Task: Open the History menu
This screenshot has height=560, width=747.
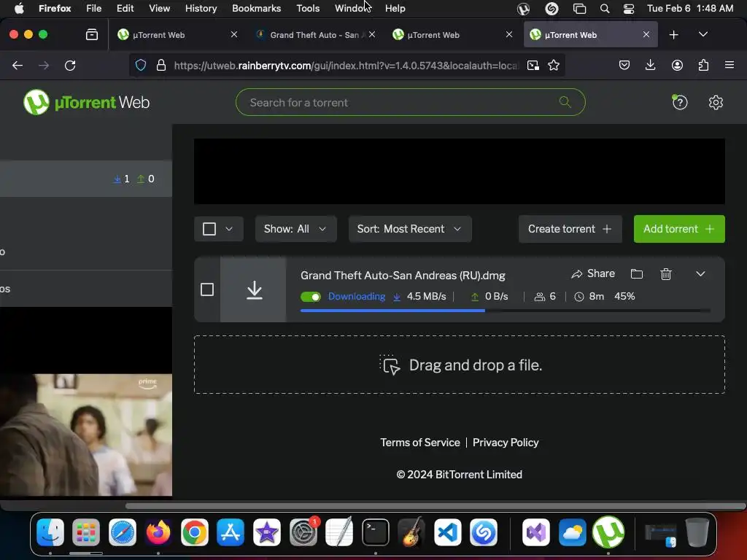Action: [x=201, y=8]
